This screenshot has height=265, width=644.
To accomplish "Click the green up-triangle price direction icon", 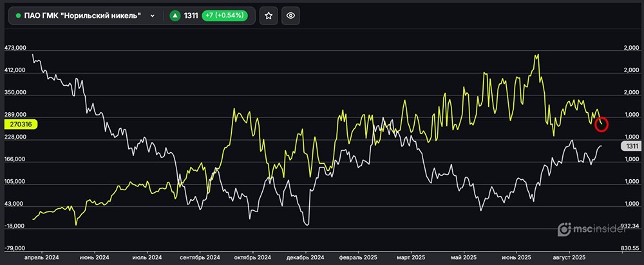I will [x=175, y=15].
